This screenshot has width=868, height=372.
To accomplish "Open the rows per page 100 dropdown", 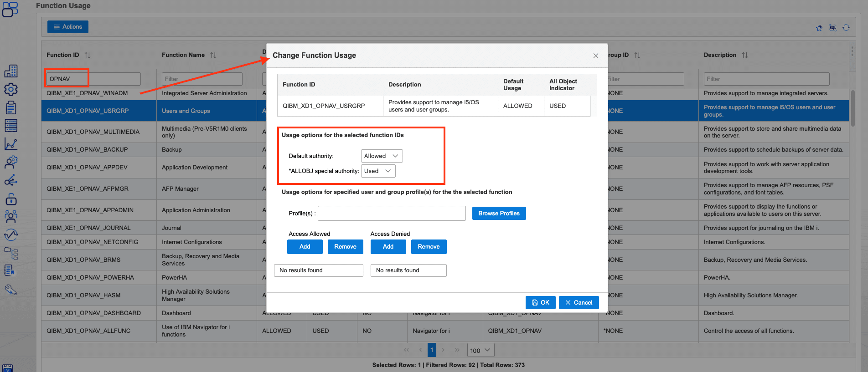I will pyautogui.click(x=480, y=350).
